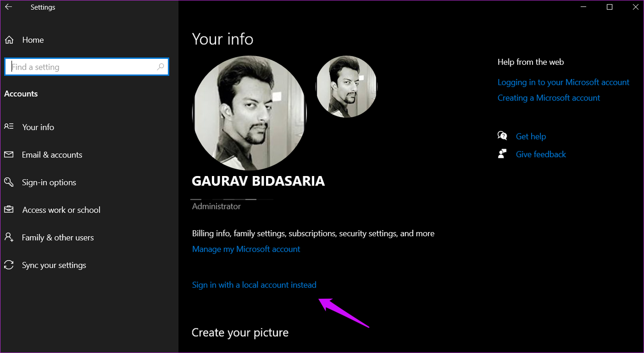Screen dimensions: 644x353
Task: Select the large profile picture
Action: pyautogui.click(x=249, y=113)
